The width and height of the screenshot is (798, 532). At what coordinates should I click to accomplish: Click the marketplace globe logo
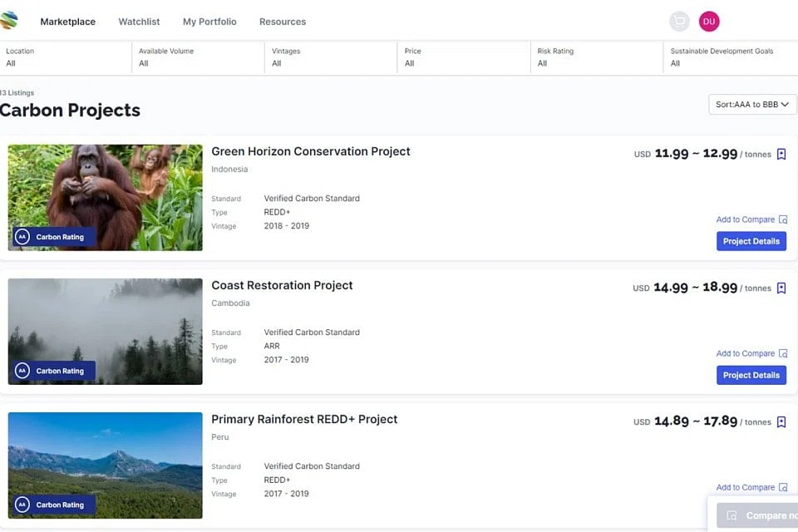coord(9,21)
